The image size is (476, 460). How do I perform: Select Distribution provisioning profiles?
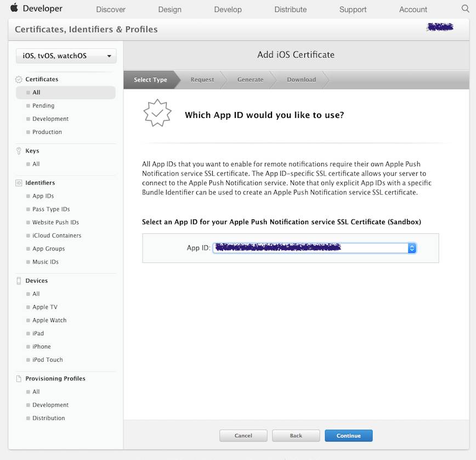[x=49, y=418]
